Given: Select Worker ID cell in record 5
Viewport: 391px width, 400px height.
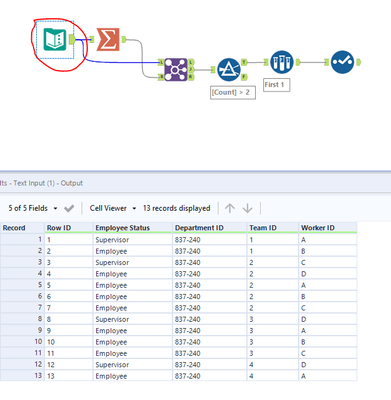Looking at the screenshot, I should (x=328, y=285).
